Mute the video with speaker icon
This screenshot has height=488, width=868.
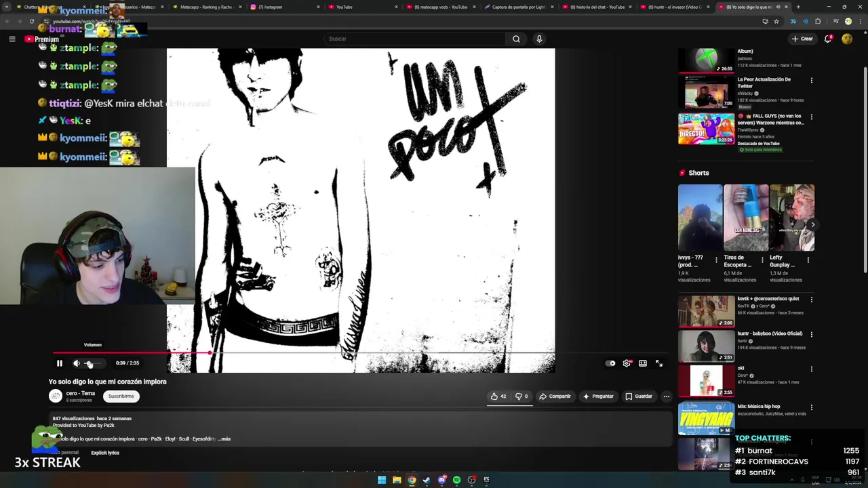tap(76, 363)
